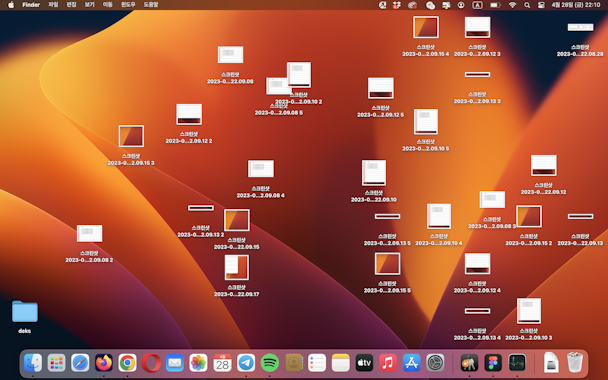Open Trash in the Dock
This screenshot has height=380, width=608.
(x=575, y=363)
